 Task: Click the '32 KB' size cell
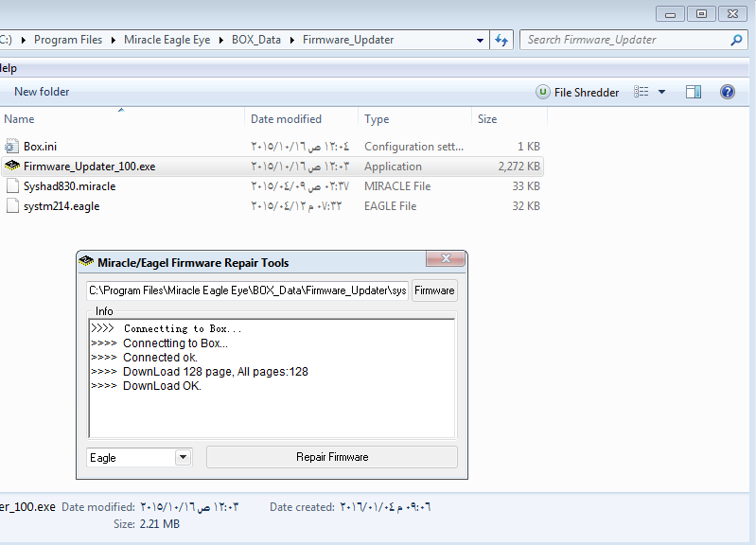pos(526,206)
